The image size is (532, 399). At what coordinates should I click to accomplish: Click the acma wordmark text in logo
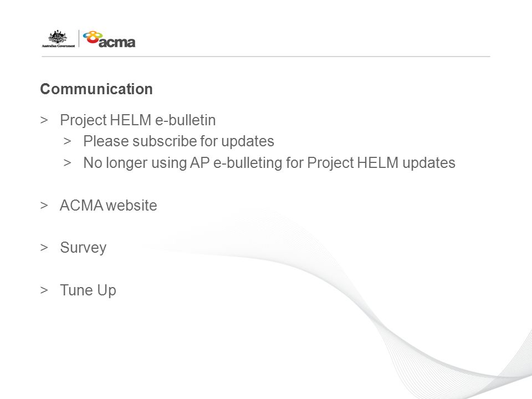[117, 43]
